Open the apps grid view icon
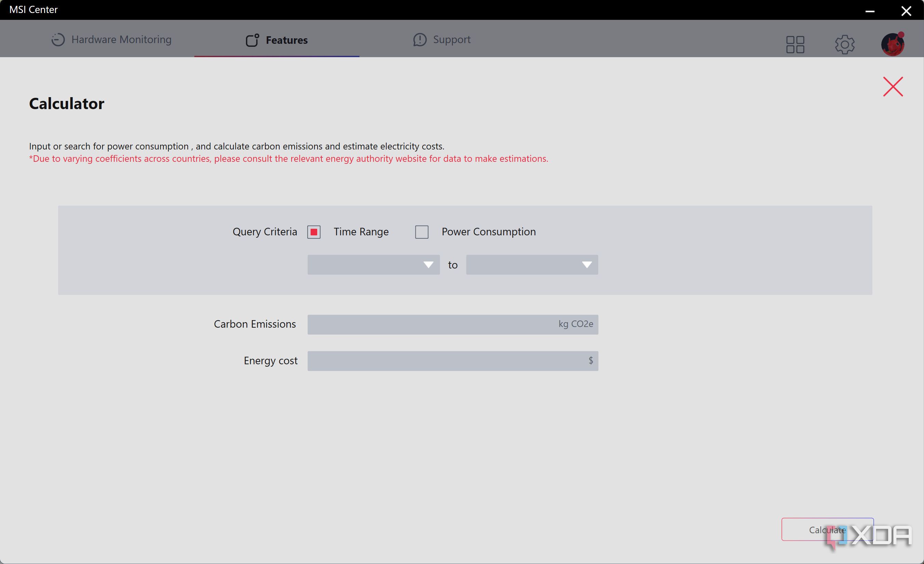 [x=795, y=45]
